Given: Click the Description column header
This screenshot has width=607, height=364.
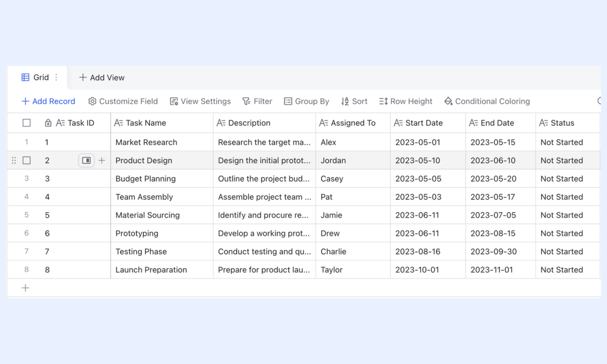Looking at the screenshot, I should [x=265, y=123].
